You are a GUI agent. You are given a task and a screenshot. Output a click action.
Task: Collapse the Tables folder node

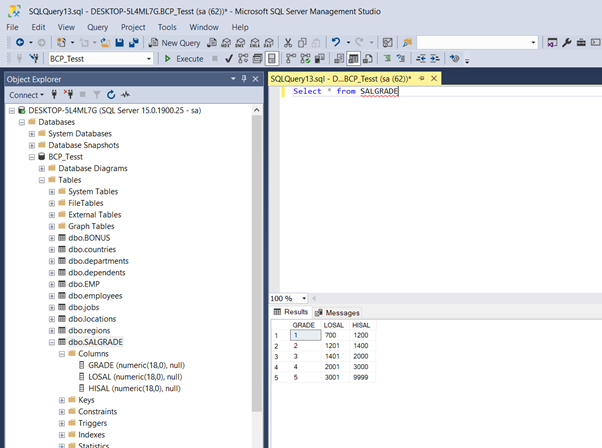42,180
